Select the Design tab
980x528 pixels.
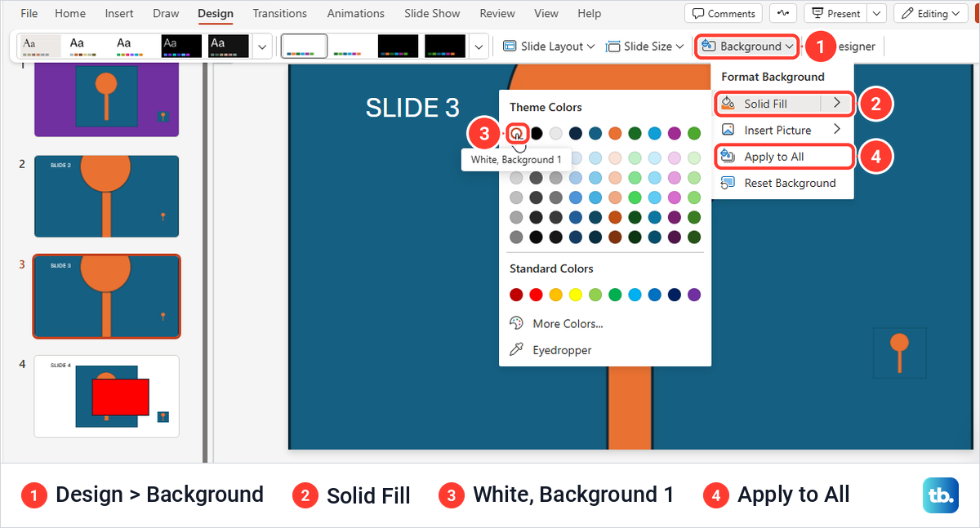coord(216,13)
